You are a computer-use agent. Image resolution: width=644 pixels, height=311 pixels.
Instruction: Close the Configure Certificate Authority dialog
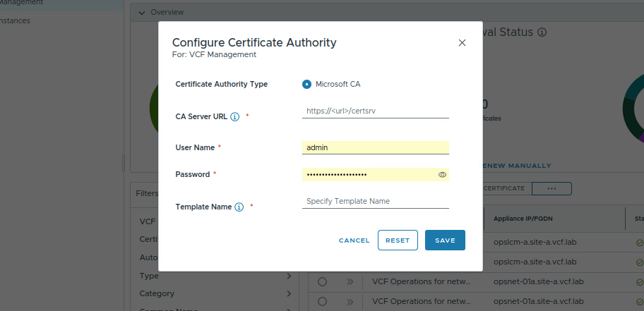462,43
